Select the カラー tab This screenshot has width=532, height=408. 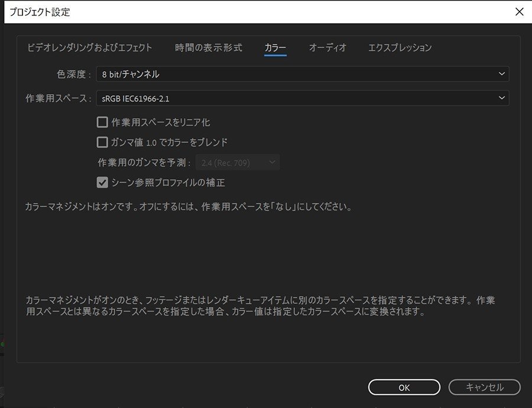click(x=275, y=48)
